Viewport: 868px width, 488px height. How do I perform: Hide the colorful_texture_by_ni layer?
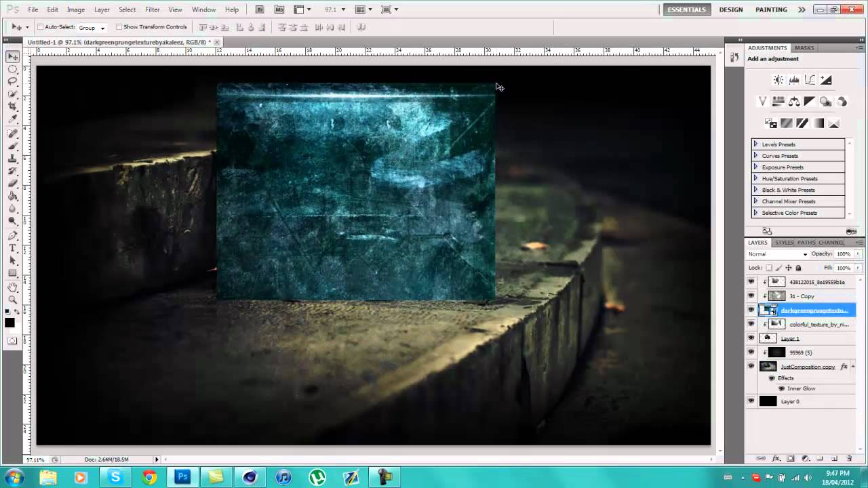point(751,324)
